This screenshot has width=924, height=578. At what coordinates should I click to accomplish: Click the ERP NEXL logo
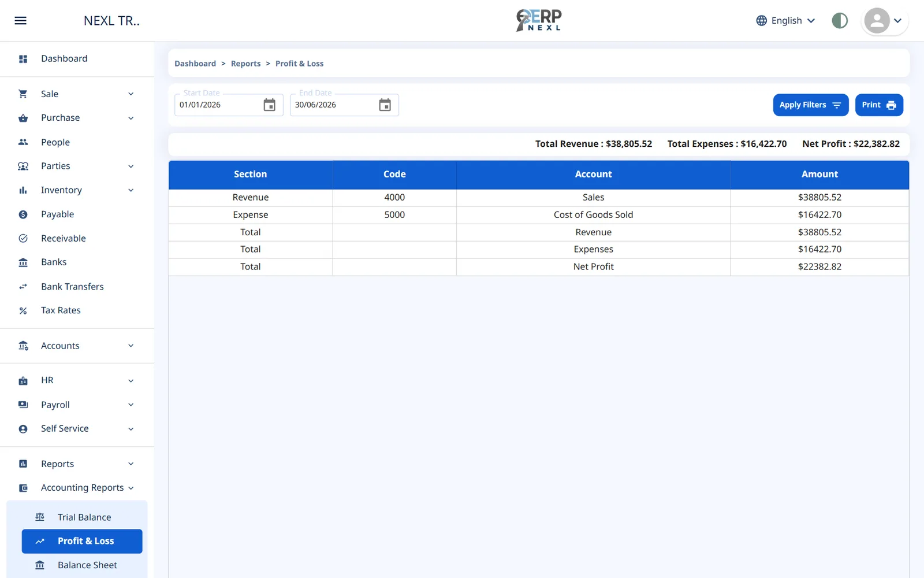(x=539, y=20)
